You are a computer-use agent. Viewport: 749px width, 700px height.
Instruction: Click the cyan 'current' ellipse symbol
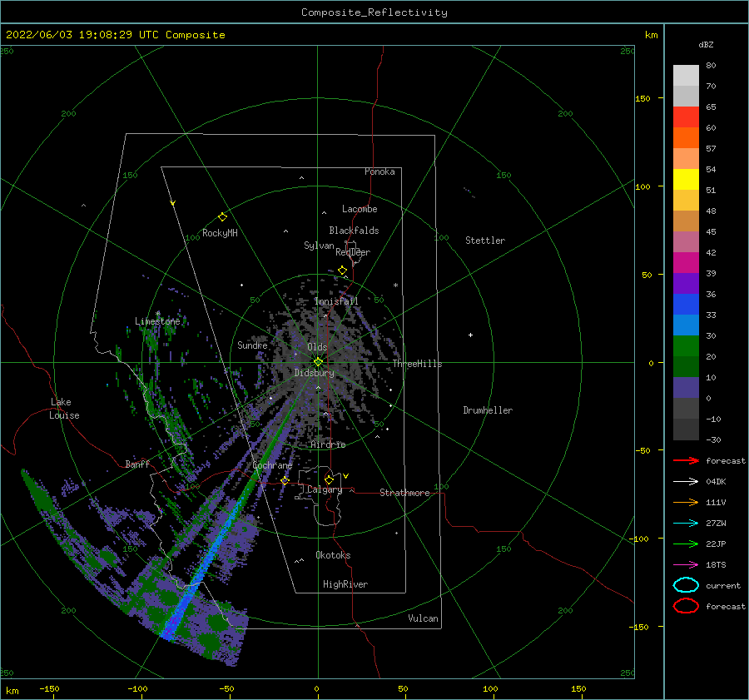pos(686,585)
